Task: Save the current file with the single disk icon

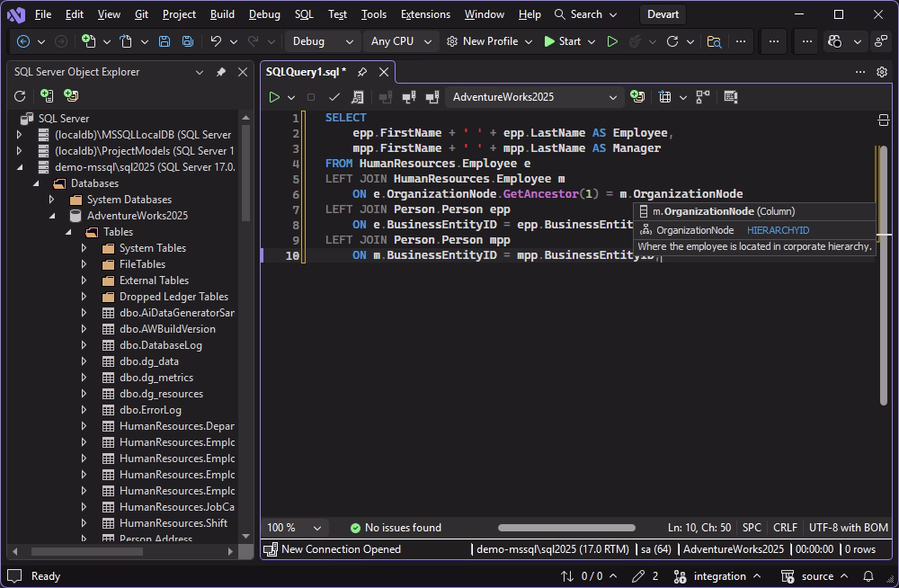Action: pyautogui.click(x=165, y=41)
